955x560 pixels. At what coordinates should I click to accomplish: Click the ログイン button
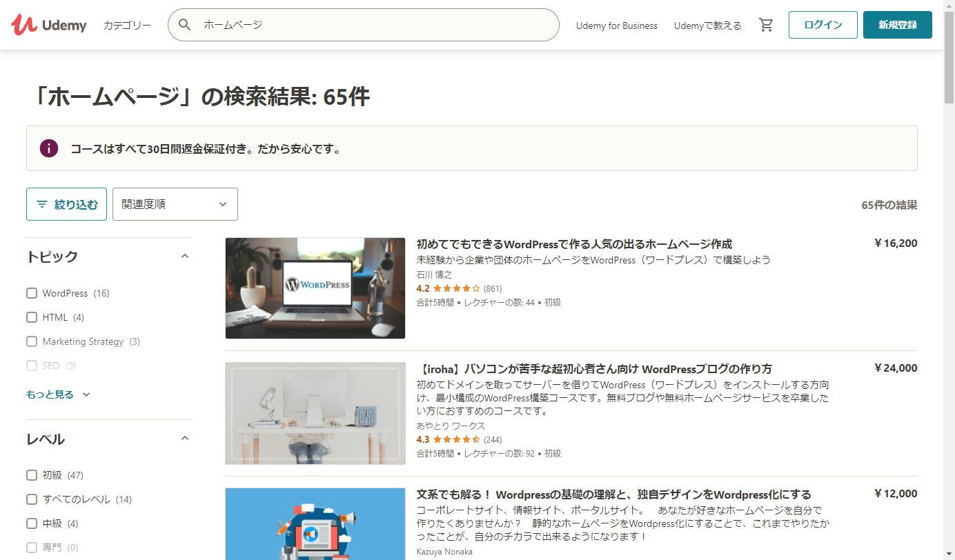(x=823, y=25)
